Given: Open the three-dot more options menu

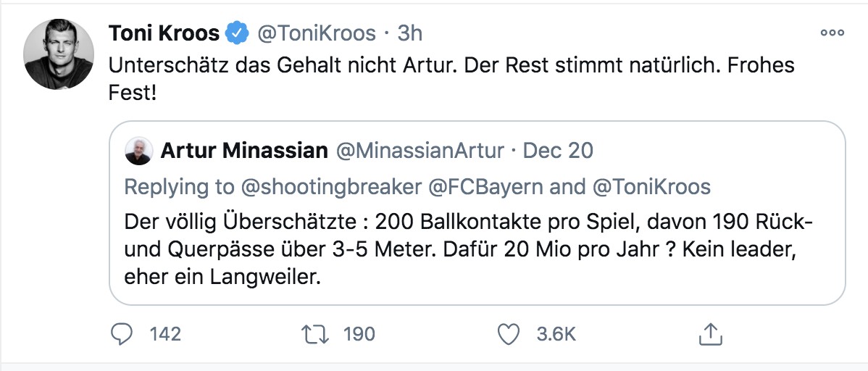Looking at the screenshot, I should coord(832,33).
